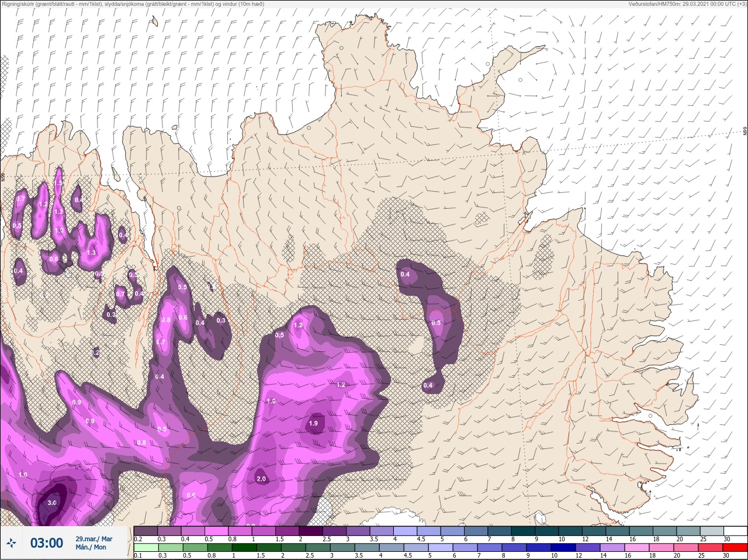This screenshot has height=560, width=748.
Task: Pick the lower legend bright red swatch at 30
Action: 735,548
